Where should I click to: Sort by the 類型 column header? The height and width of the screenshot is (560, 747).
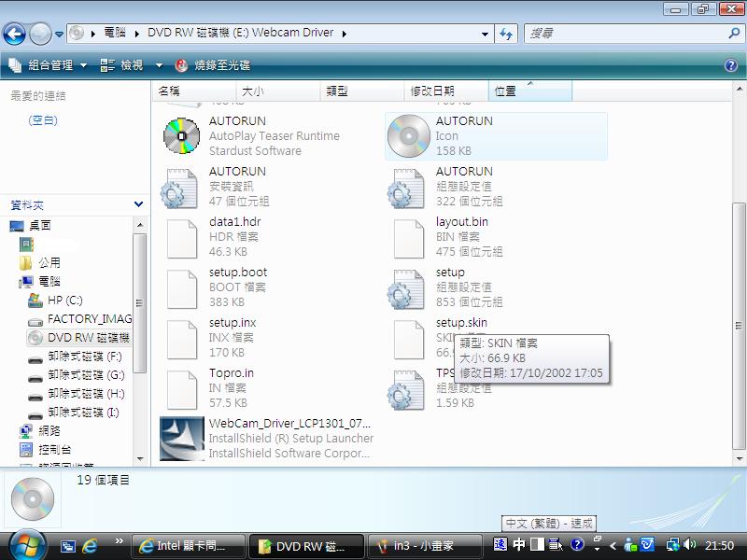coord(362,91)
